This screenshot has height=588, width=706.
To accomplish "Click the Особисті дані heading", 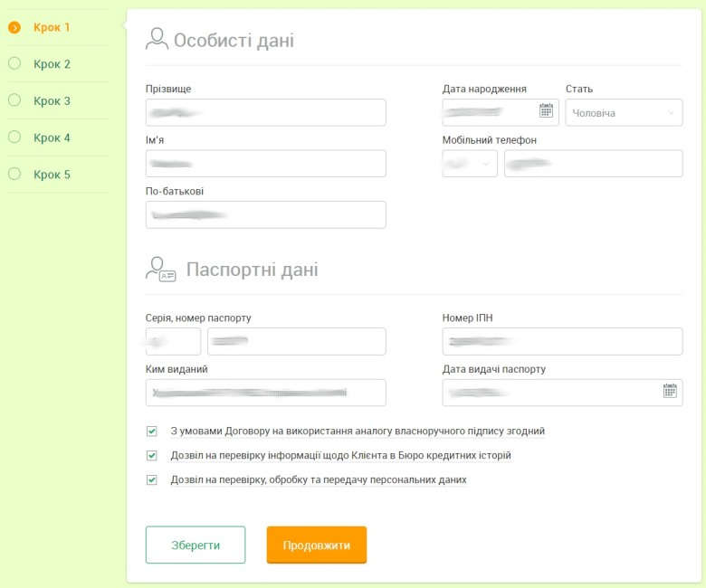I will click(x=234, y=40).
